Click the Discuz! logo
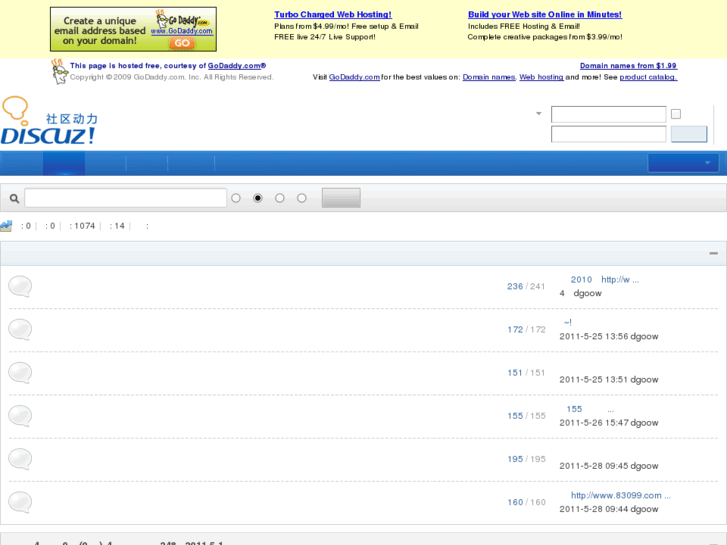This screenshot has height=545, width=727. click(49, 121)
